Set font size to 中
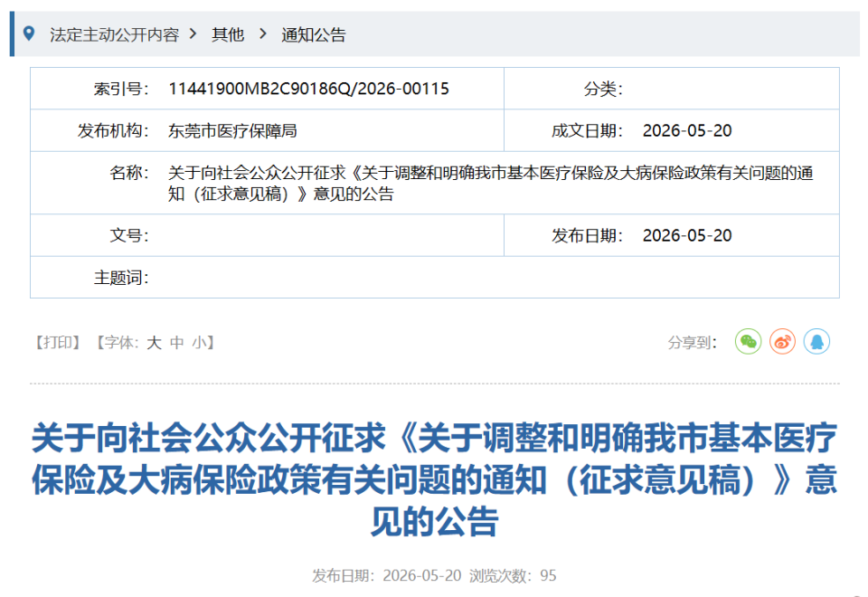This screenshot has width=868, height=597. coord(176,343)
